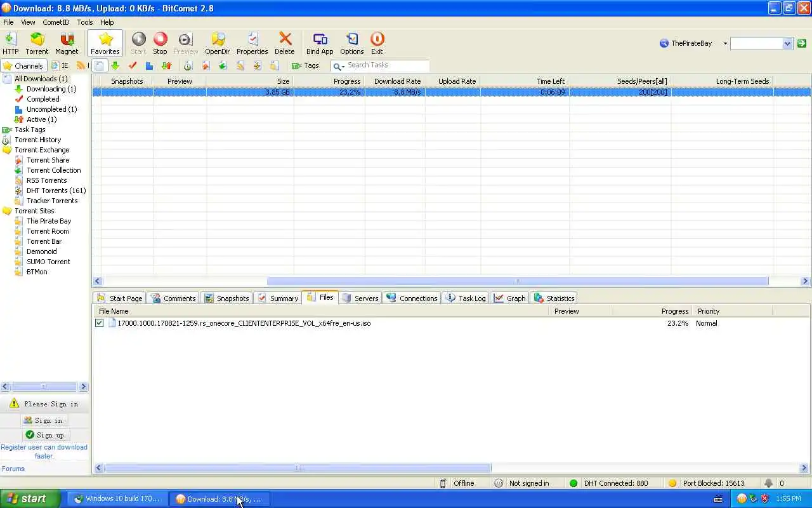Click the DHT Torrents lightning filter icon
The image size is (812, 508).
[257, 65]
